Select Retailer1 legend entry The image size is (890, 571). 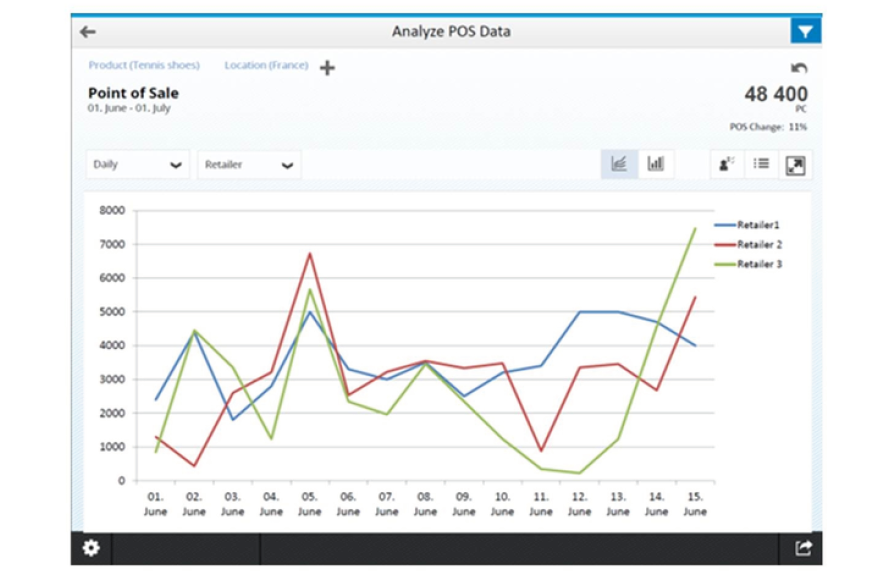point(748,225)
